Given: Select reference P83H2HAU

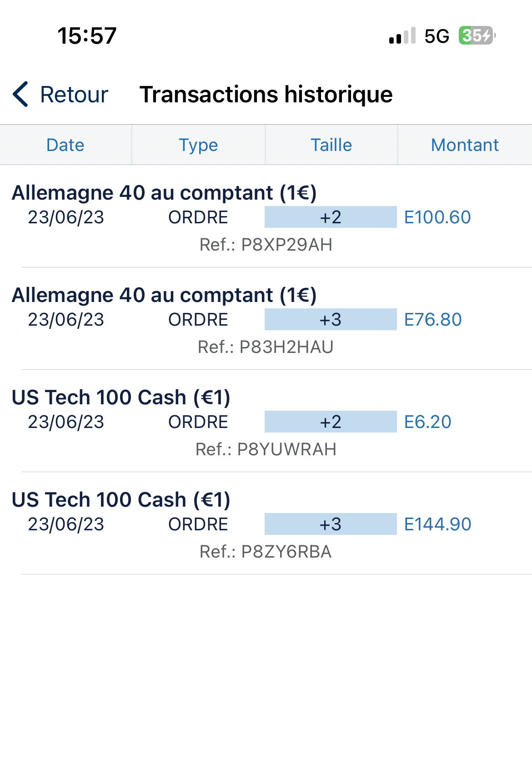Looking at the screenshot, I should pyautogui.click(x=266, y=347).
